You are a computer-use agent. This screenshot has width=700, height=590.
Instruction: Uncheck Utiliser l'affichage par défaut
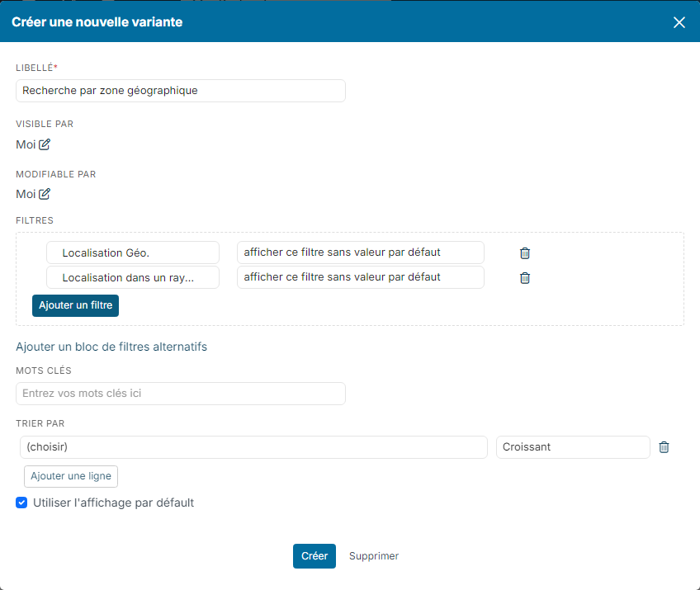tap(21, 503)
